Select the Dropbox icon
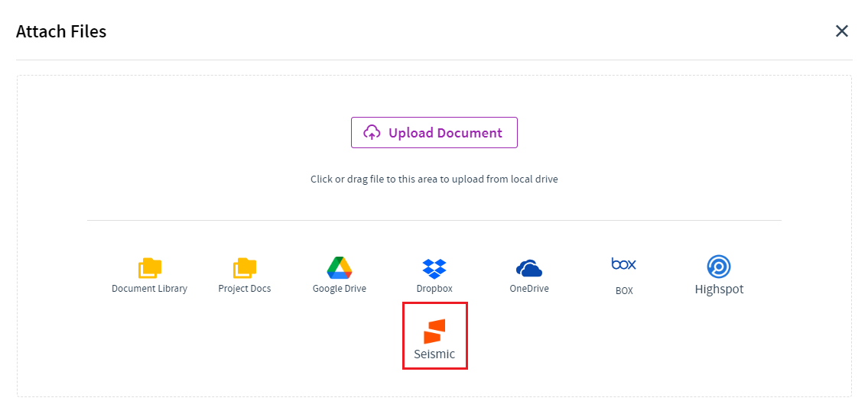 pos(434,268)
